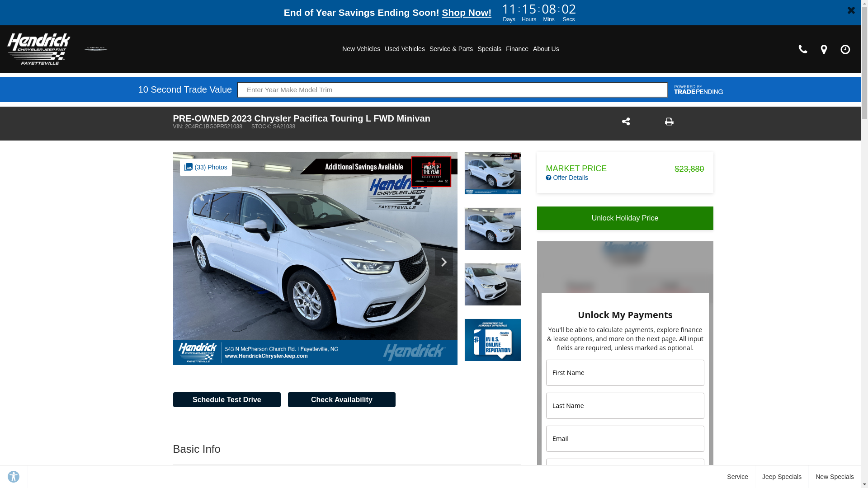Click the VIN 2C4RC1BG0PR521038 text
Viewport: 868px width, 488px height.
point(208,127)
